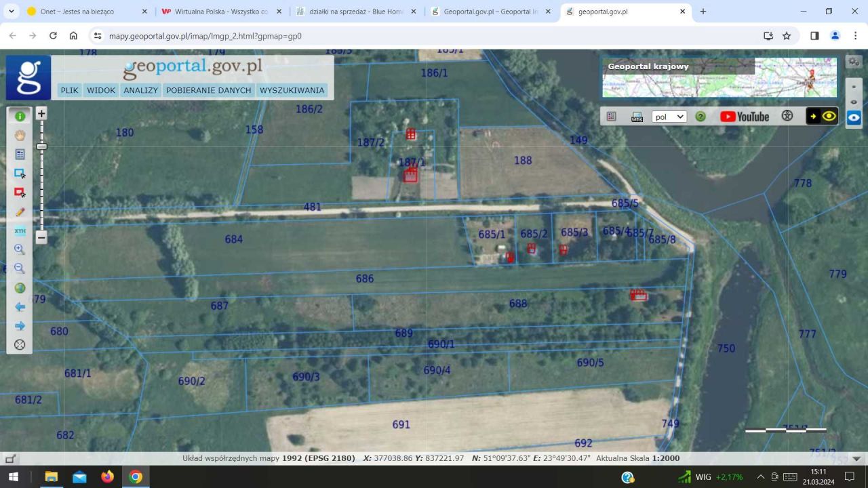Viewport: 868px width, 488px height.
Task: Expand the bottom panel arrow at status bar right
Action: [x=856, y=458]
